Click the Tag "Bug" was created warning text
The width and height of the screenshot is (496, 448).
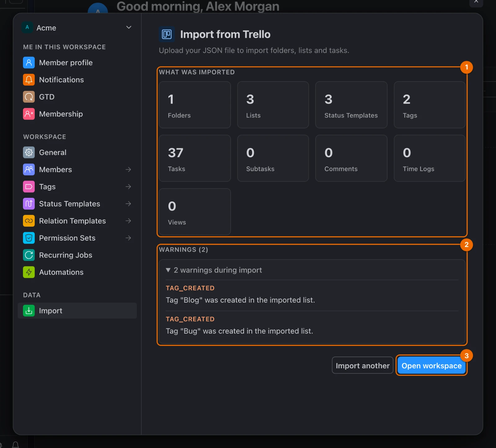tap(239, 331)
